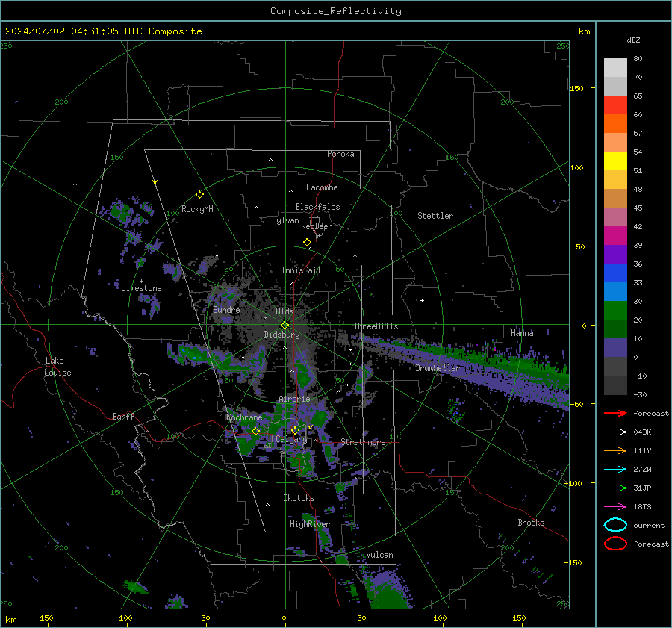Click the Calgary city label
Image resolution: width=672 pixels, height=628 pixels.
[x=291, y=439]
